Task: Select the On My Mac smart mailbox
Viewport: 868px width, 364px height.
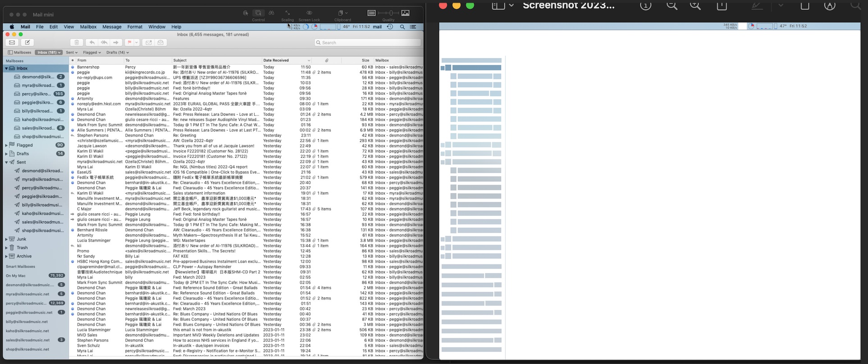Action: [35, 276]
